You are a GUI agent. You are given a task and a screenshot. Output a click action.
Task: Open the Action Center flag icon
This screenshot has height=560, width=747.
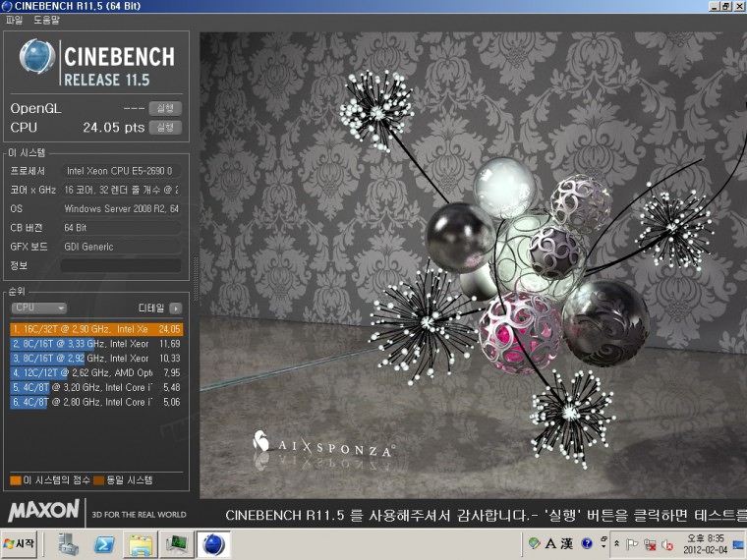632,544
